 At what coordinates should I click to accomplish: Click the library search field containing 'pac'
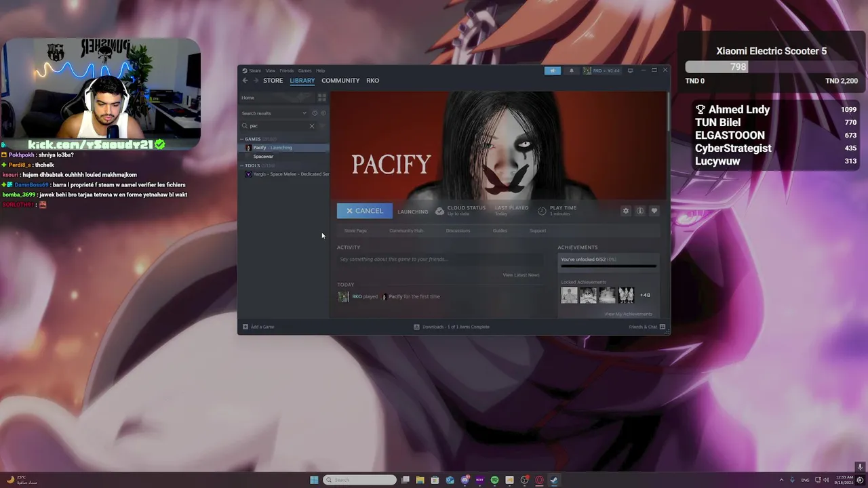coord(278,126)
